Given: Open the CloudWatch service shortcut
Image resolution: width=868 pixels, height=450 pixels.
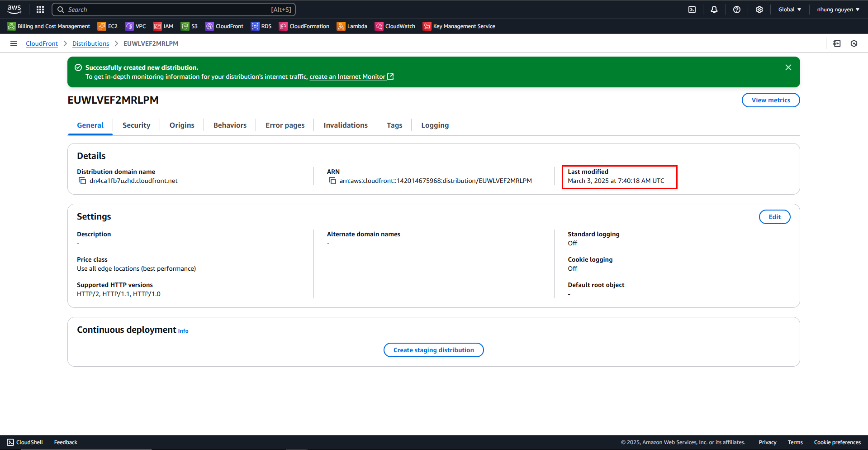Looking at the screenshot, I should tap(395, 26).
